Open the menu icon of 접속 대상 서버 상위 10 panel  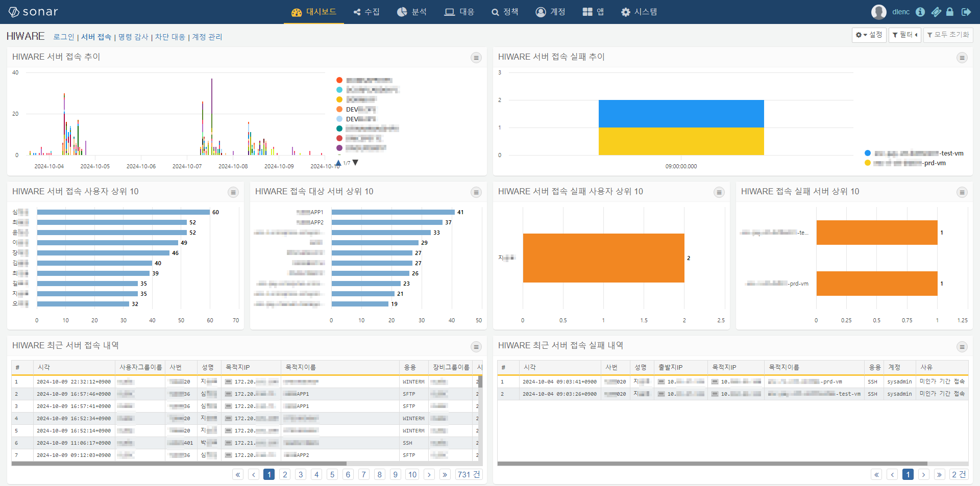click(476, 192)
